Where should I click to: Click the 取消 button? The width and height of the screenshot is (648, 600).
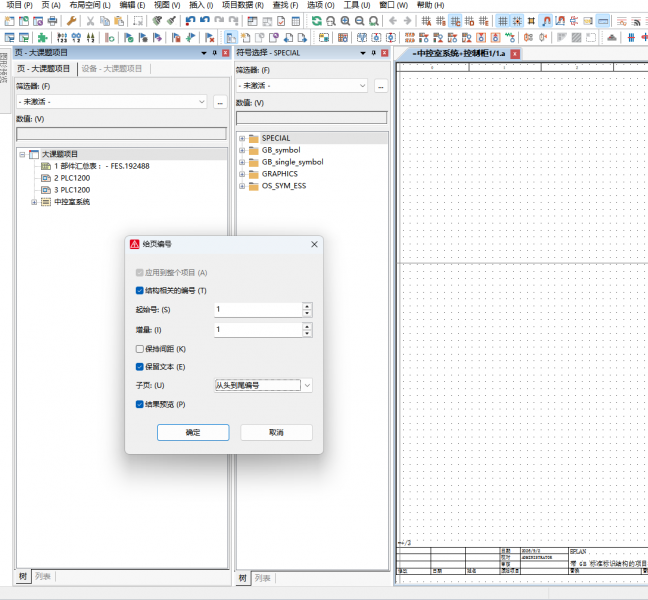[x=276, y=432]
